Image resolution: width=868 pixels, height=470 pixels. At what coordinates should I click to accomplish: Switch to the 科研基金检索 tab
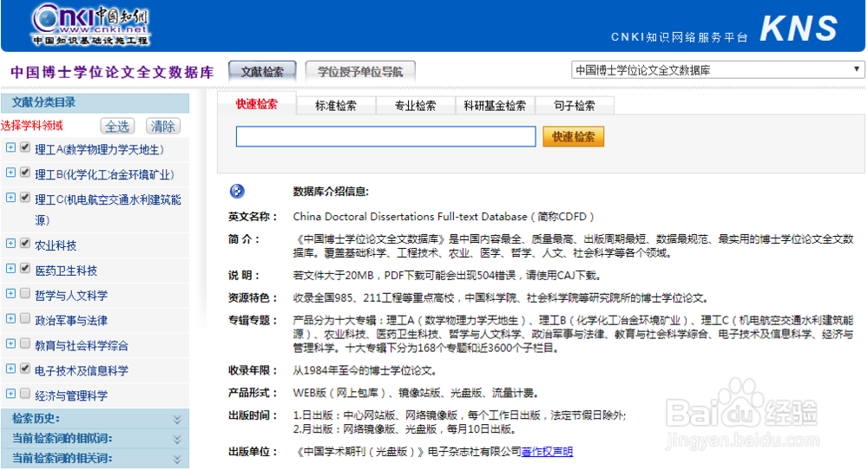(x=495, y=106)
